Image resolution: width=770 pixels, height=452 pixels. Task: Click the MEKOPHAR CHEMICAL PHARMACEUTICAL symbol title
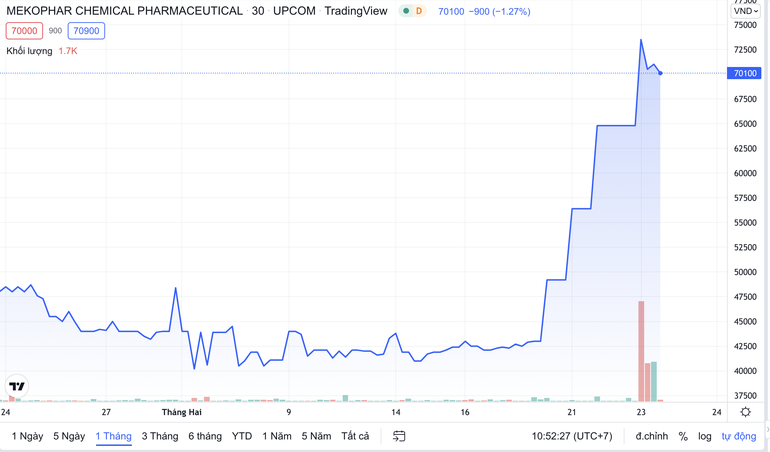pos(124,11)
